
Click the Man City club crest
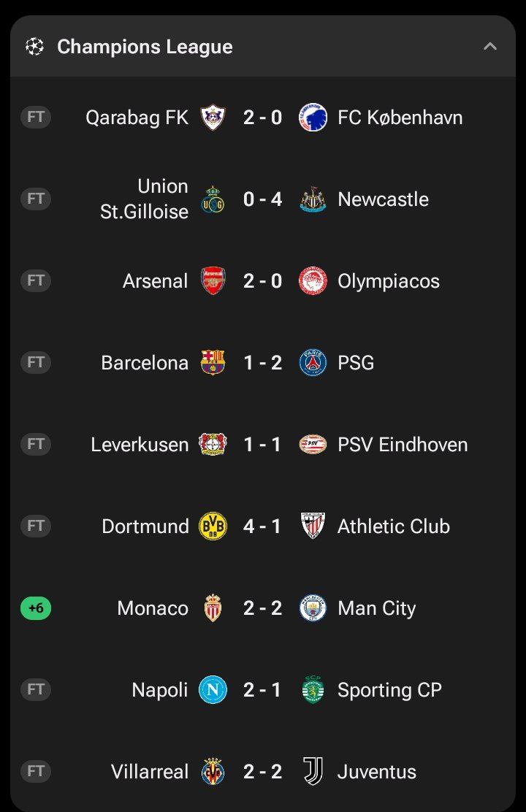pyautogui.click(x=313, y=608)
